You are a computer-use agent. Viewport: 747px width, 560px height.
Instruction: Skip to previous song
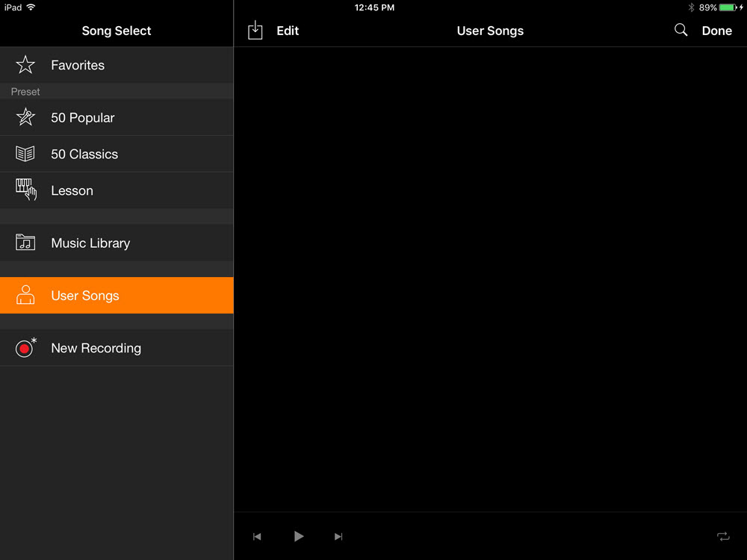pyautogui.click(x=257, y=536)
